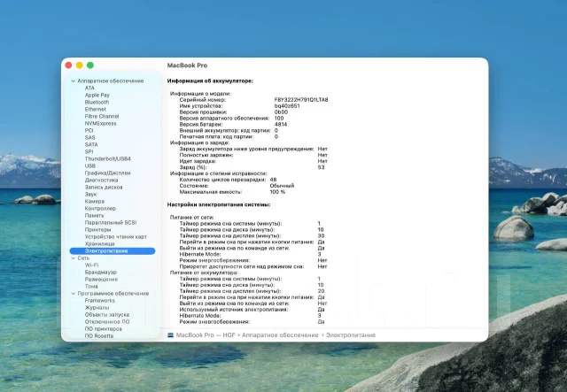Select SATA in the sidebar

(x=91, y=144)
